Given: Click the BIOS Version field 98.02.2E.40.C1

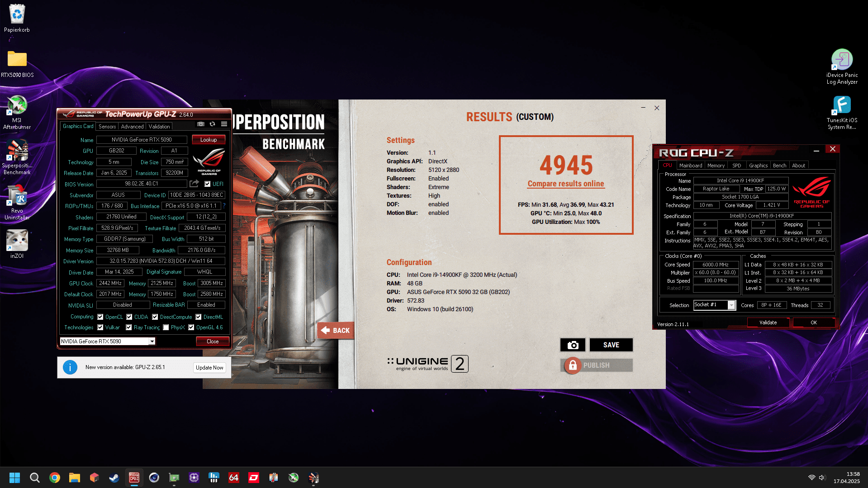Looking at the screenshot, I should tap(142, 184).
